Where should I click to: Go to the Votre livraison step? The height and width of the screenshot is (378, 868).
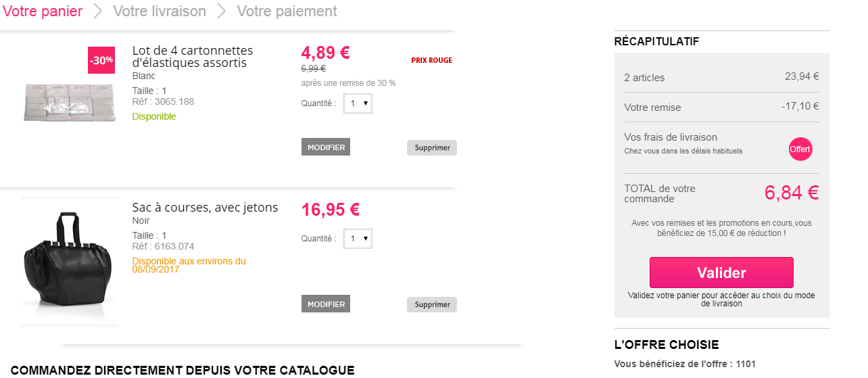[x=160, y=11]
